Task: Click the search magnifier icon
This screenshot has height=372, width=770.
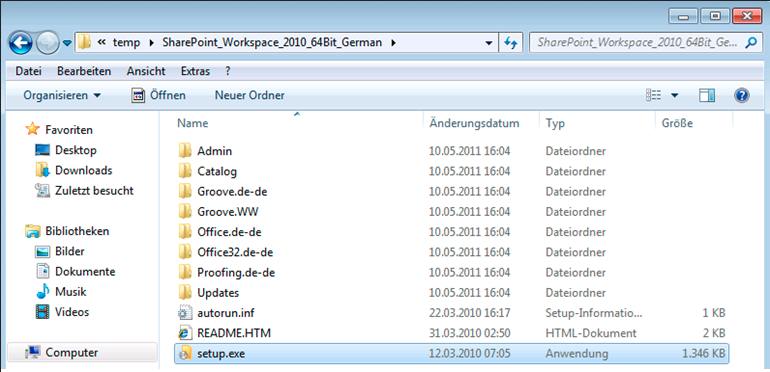Action: 751,43
